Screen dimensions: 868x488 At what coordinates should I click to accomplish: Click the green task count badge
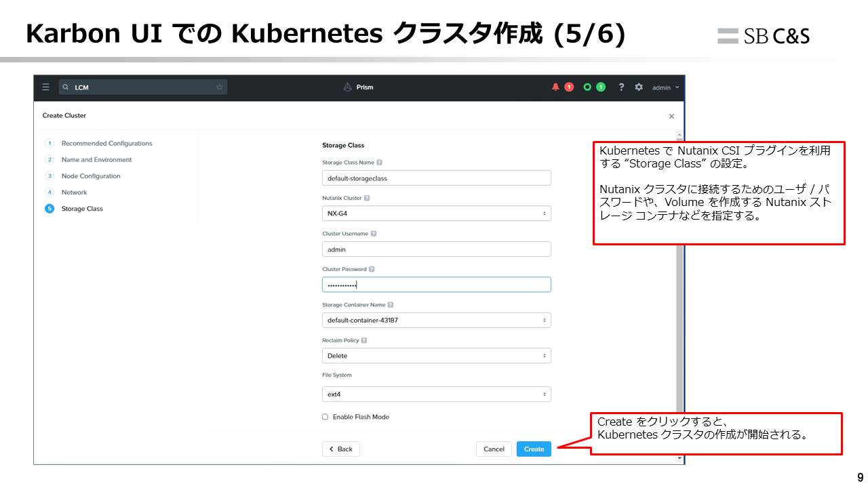601,87
